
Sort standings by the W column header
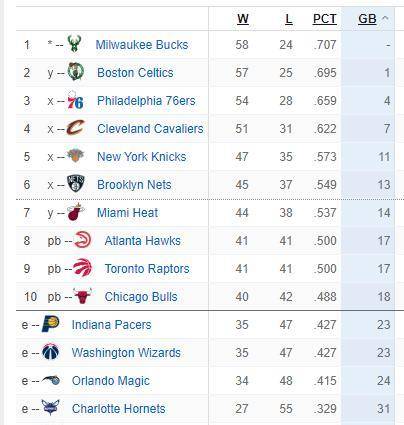click(x=243, y=19)
